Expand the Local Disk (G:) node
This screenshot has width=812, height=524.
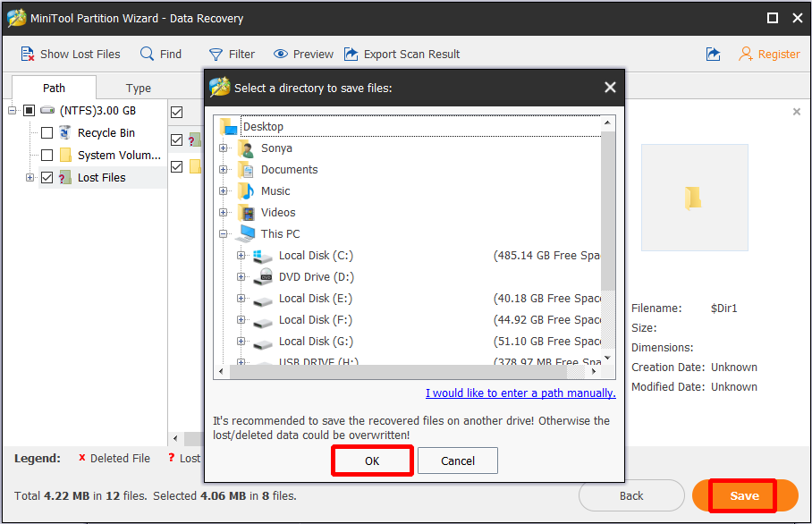pyautogui.click(x=241, y=342)
